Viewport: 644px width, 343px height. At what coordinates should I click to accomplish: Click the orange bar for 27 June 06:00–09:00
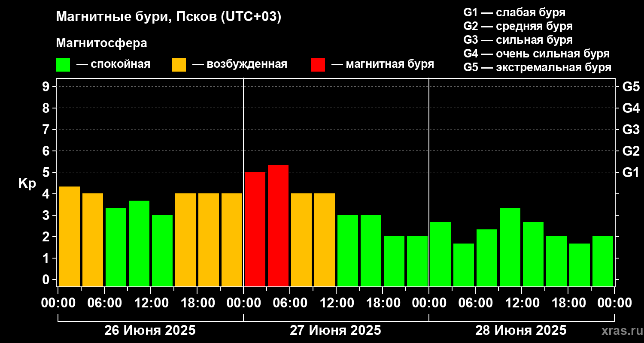tap(301, 240)
